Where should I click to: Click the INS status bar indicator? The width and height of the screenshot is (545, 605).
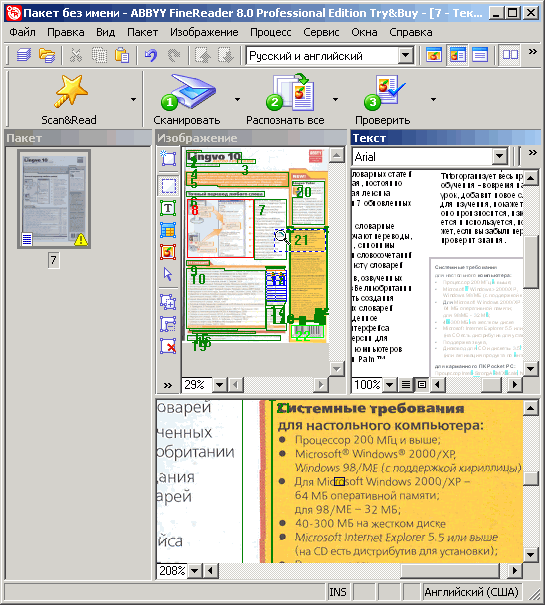[338, 592]
